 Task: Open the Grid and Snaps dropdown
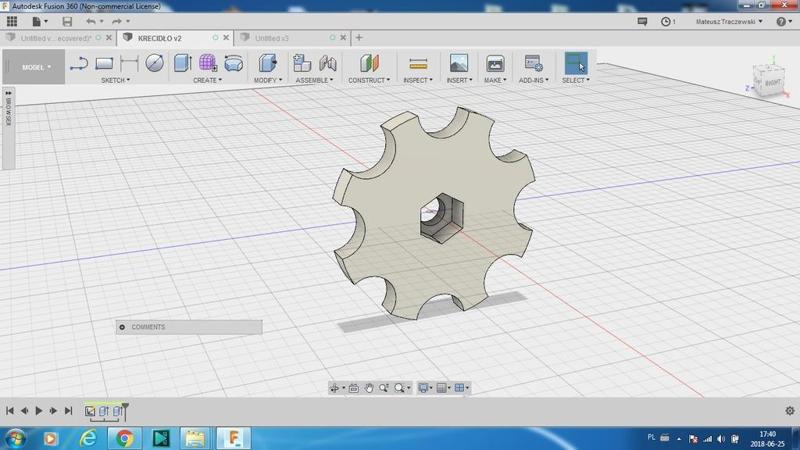443,388
